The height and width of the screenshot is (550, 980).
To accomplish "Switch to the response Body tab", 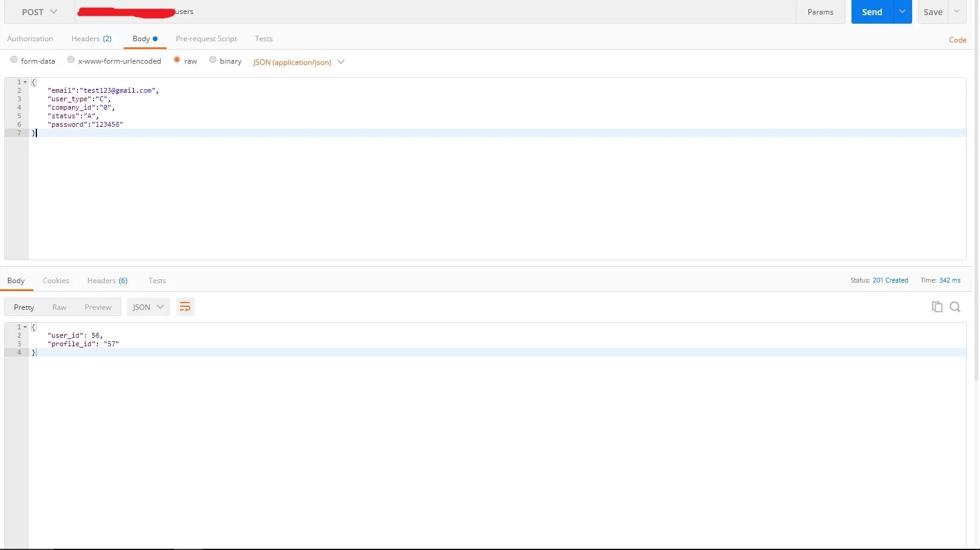I will click(x=16, y=281).
